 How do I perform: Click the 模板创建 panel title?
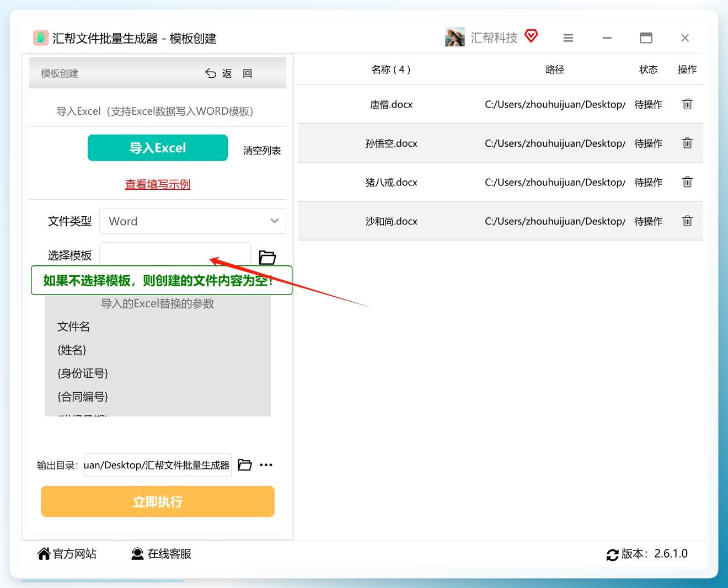tap(60, 73)
